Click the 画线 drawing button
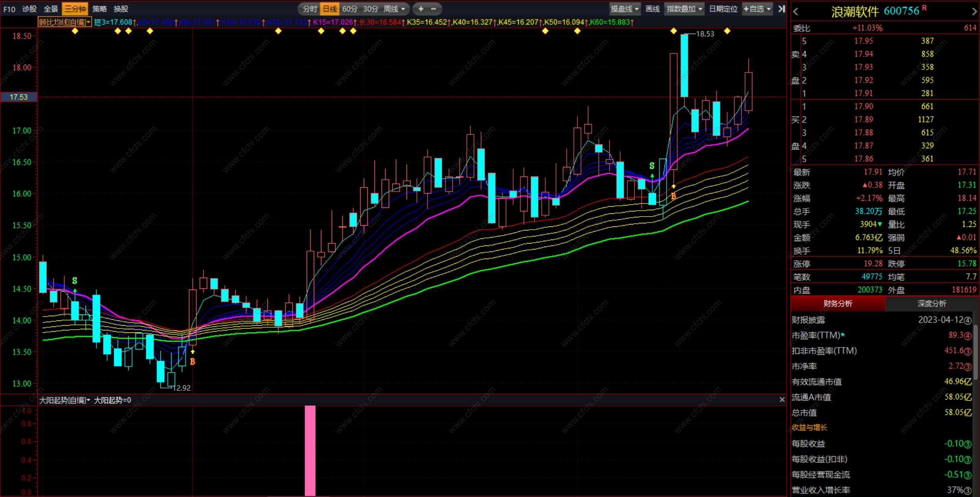 coord(652,9)
